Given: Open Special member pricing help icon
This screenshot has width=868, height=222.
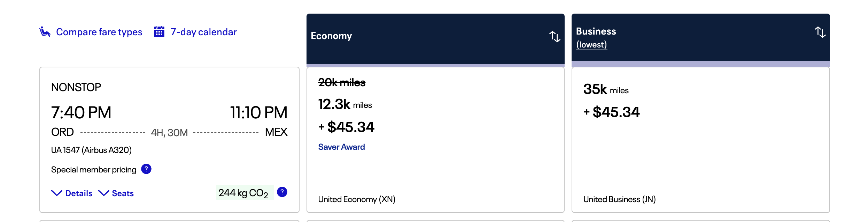Looking at the screenshot, I should tap(146, 169).
